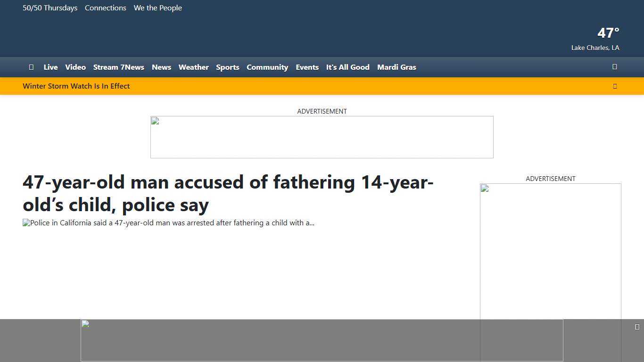Open the 50/50 Thursdays link

[x=50, y=8]
